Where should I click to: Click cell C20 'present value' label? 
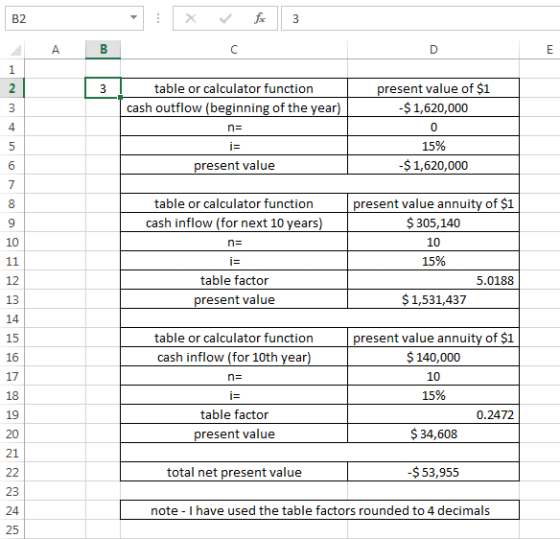(234, 434)
